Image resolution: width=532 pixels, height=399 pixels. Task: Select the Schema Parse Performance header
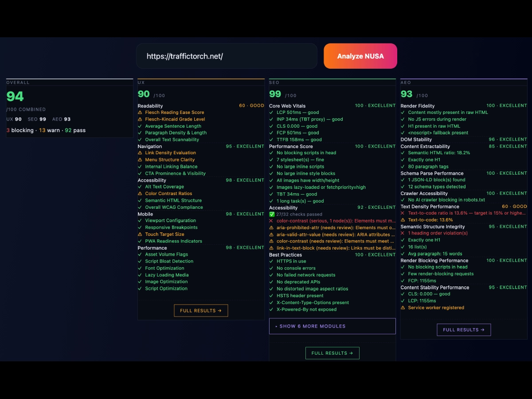[x=432, y=173]
